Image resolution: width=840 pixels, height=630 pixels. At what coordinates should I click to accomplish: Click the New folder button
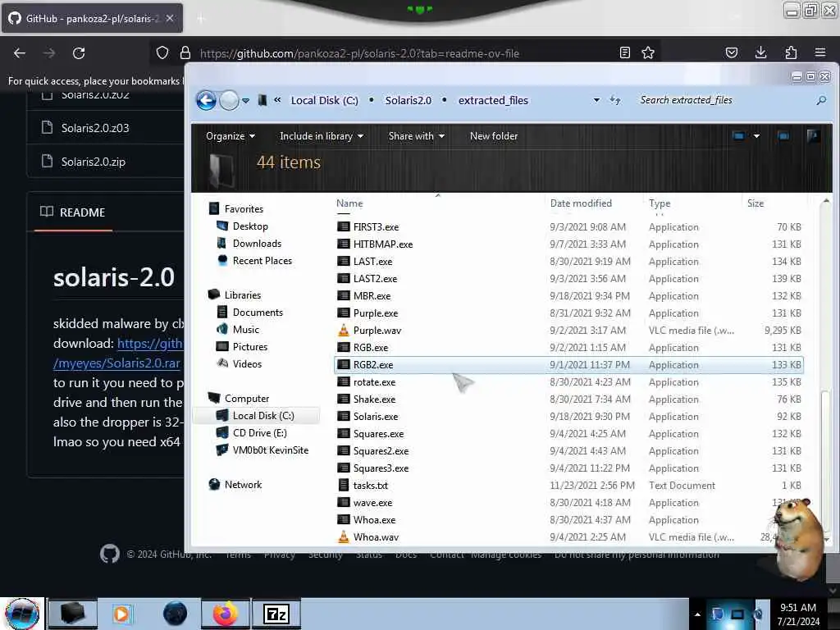click(x=493, y=136)
